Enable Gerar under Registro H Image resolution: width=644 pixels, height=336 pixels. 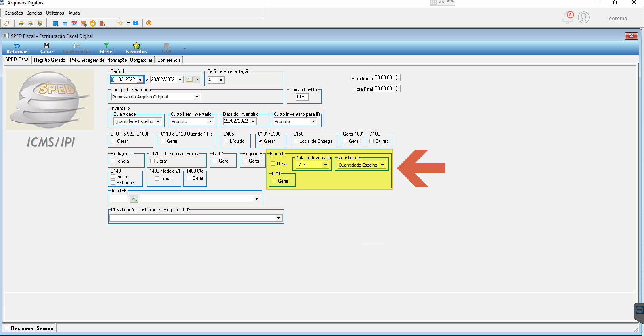(245, 161)
